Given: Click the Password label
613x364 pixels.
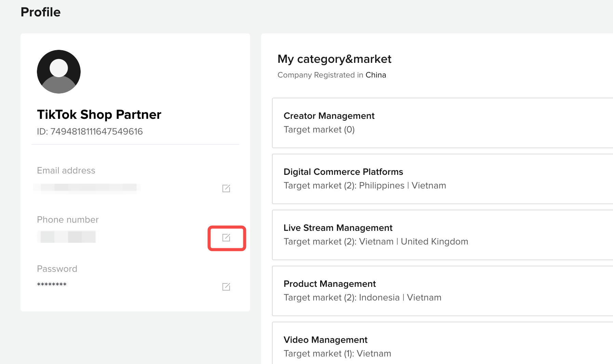Looking at the screenshot, I should click(x=57, y=269).
